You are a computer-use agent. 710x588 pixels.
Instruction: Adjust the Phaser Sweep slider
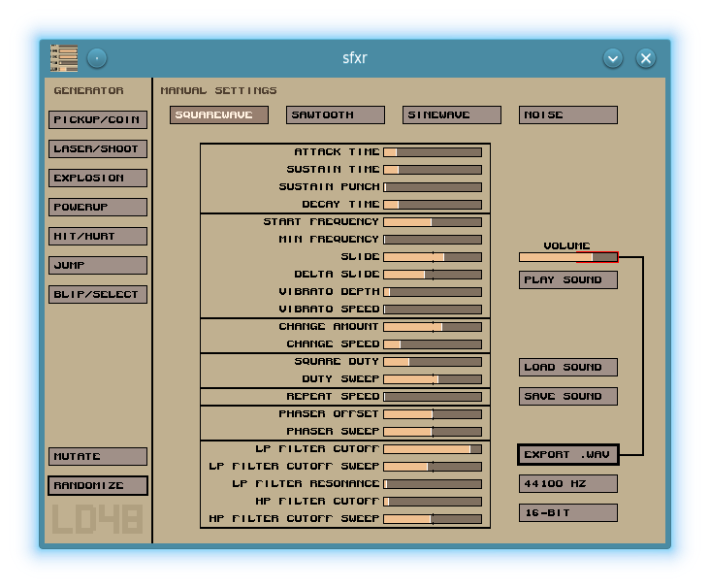pos(433,431)
